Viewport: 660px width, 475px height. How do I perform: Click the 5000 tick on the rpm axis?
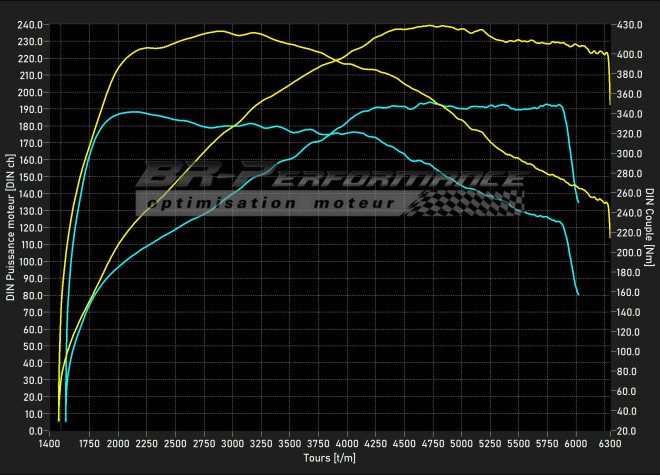coord(462,442)
